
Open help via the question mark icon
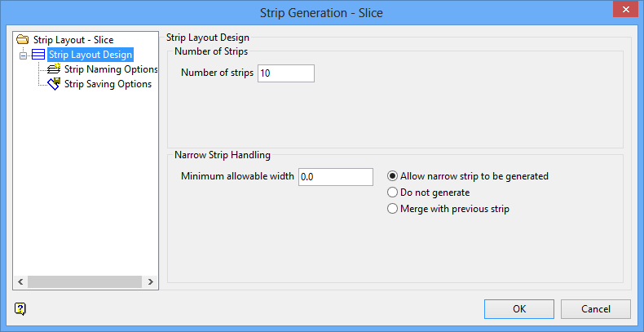tap(20, 308)
